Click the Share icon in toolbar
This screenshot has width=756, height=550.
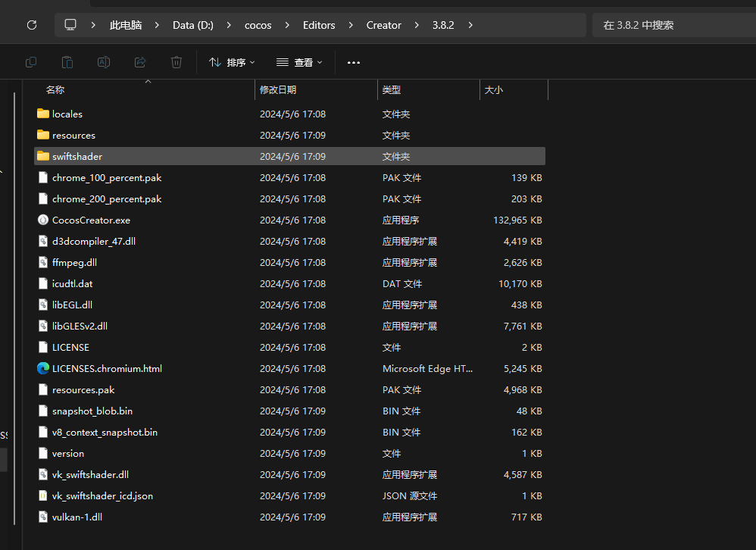(x=140, y=62)
